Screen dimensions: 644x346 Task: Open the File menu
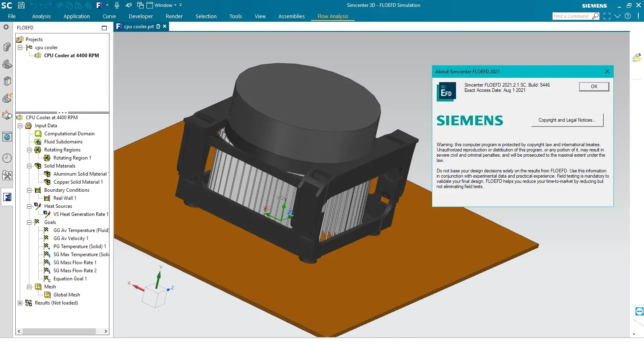[12, 17]
